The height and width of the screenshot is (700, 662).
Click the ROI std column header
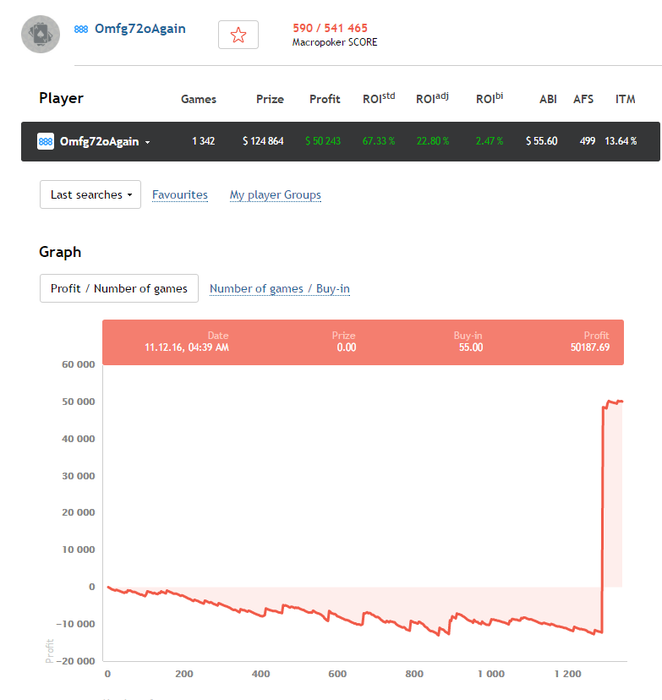pos(379,98)
